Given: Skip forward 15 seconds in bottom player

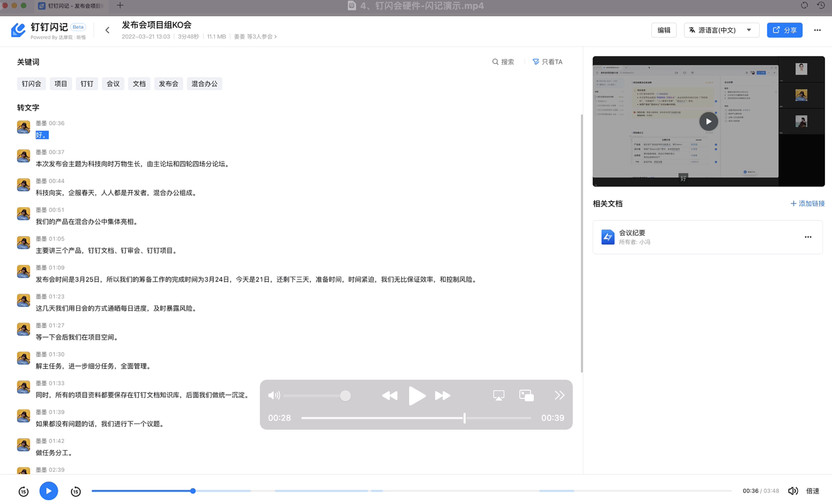Looking at the screenshot, I should click(76, 491).
